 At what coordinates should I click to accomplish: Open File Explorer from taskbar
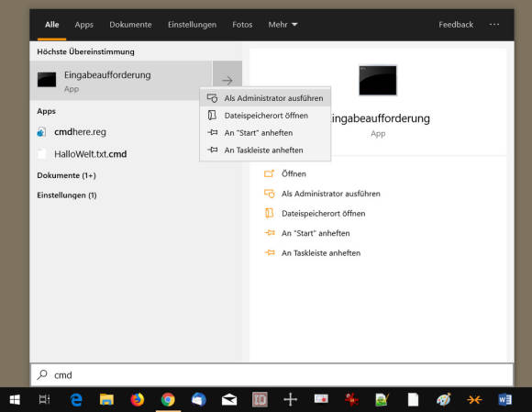click(106, 399)
